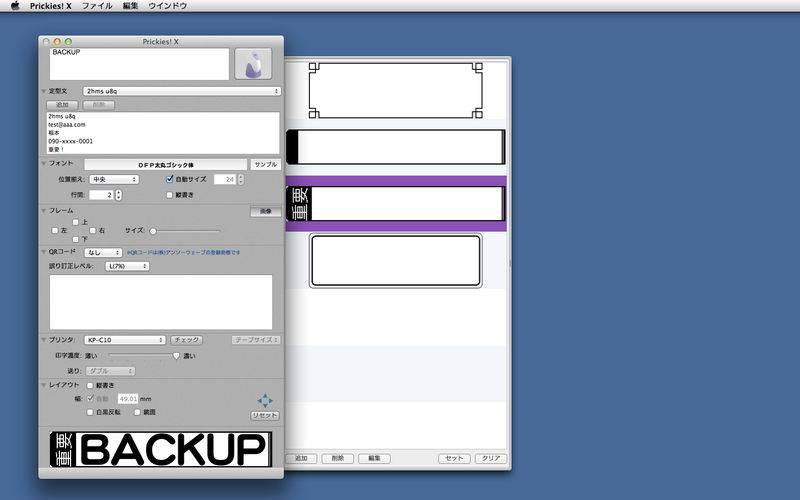Click the 追加 button under 定型文
800x500 pixels.
click(x=62, y=105)
